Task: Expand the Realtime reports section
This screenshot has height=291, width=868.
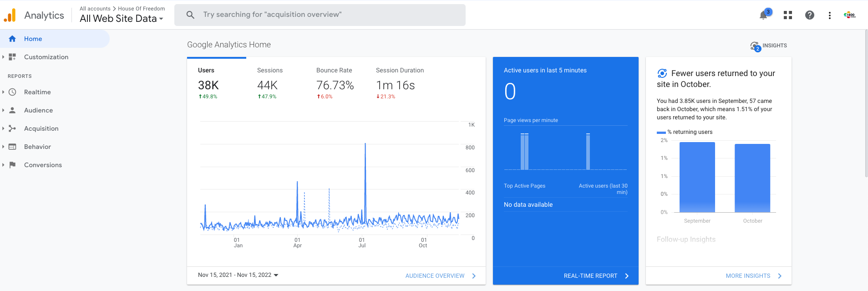Action: [3, 92]
